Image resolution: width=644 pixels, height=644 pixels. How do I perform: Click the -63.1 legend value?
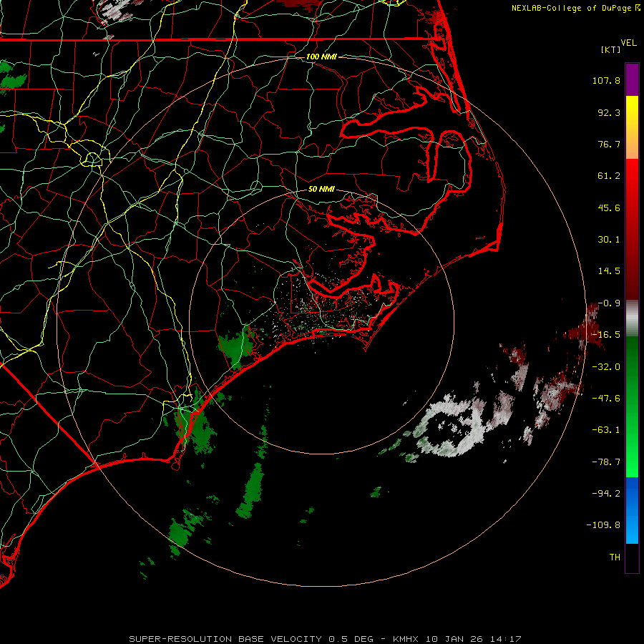pyautogui.click(x=606, y=430)
